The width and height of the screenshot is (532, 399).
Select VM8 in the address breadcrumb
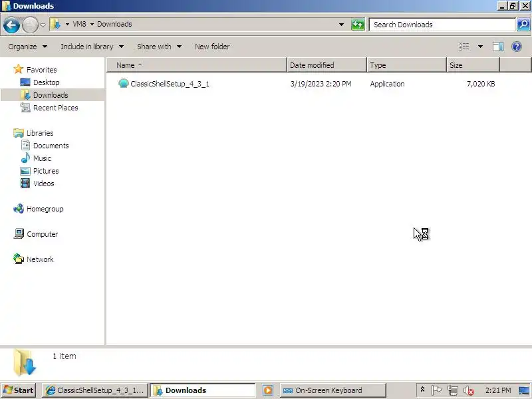click(79, 24)
